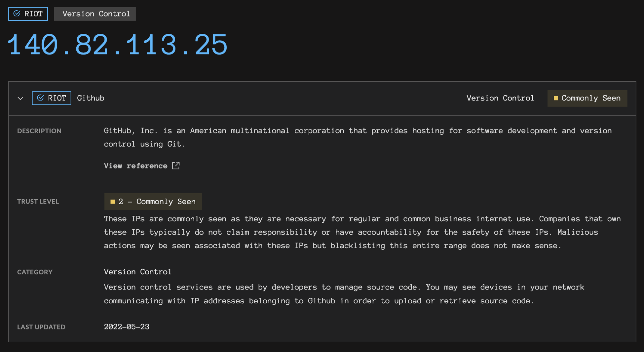The image size is (644, 352).
Task: Click the trust level explanation paragraph
Action: (362, 232)
